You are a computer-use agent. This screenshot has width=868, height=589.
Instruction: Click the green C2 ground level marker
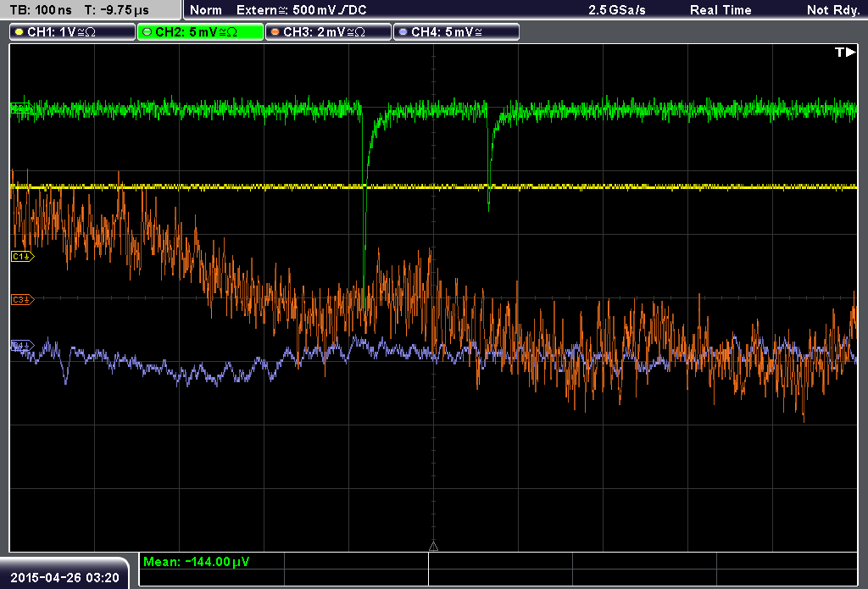click(x=21, y=108)
